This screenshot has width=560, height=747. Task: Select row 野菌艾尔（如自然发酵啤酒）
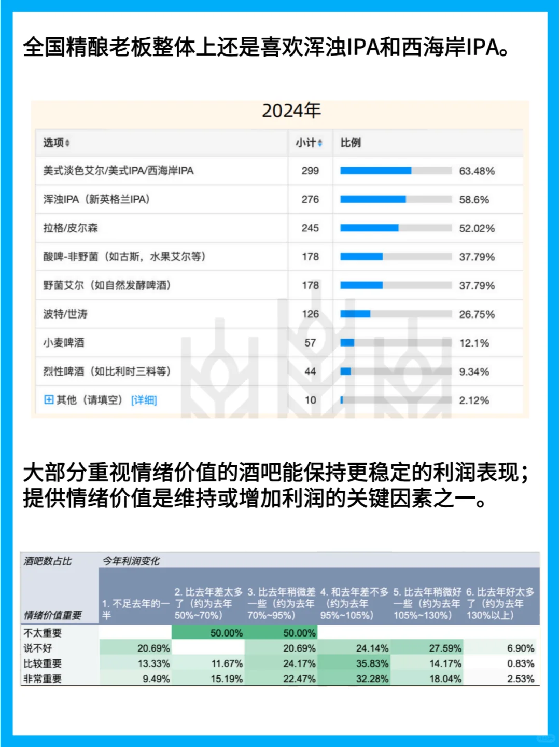279,285
